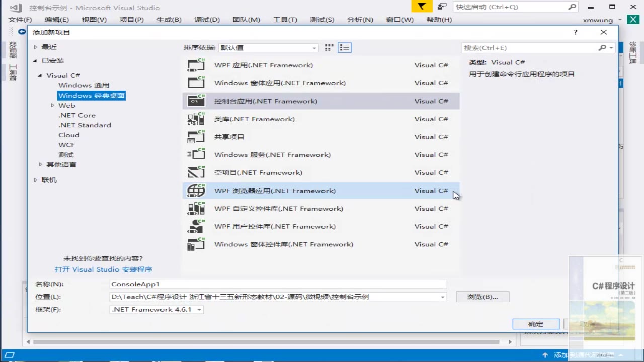This screenshot has width=644, height=362.
Task: Click the 名称 ConsoleApp1 input field
Action: pyautogui.click(x=278, y=284)
